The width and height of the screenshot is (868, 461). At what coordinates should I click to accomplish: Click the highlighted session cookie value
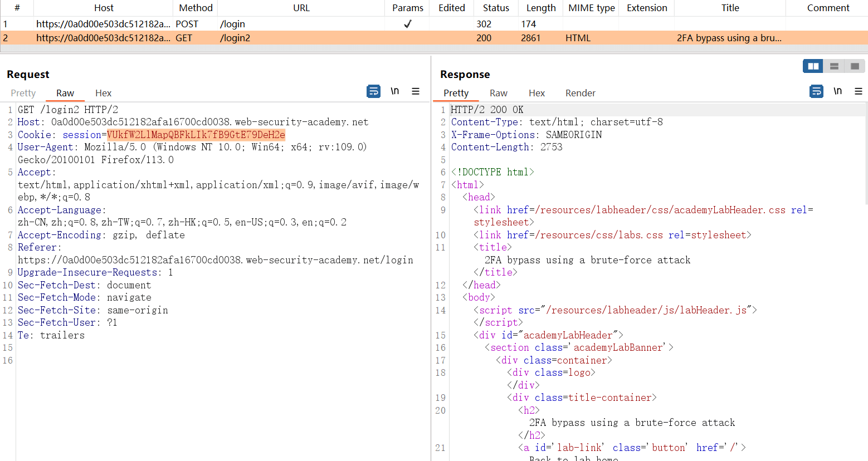click(196, 135)
